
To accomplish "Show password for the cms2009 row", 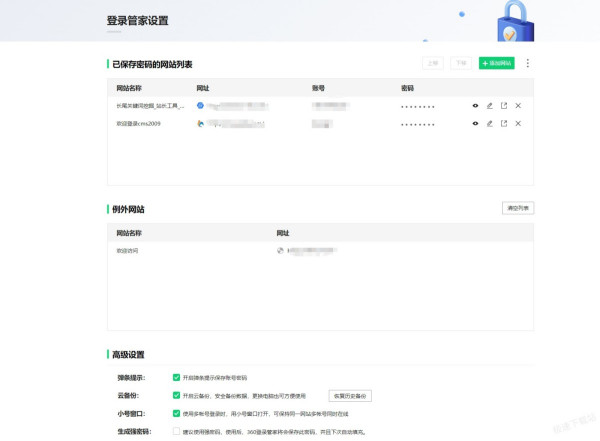I will (475, 124).
